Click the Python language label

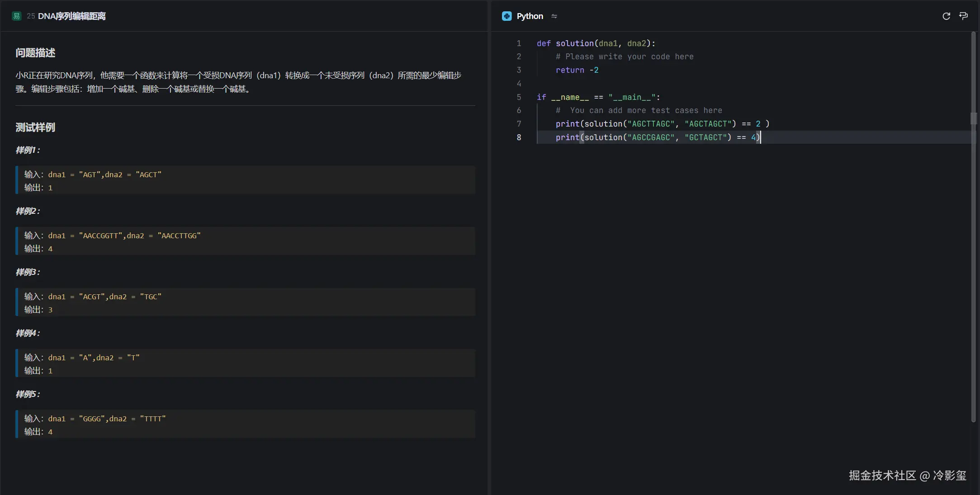(530, 16)
